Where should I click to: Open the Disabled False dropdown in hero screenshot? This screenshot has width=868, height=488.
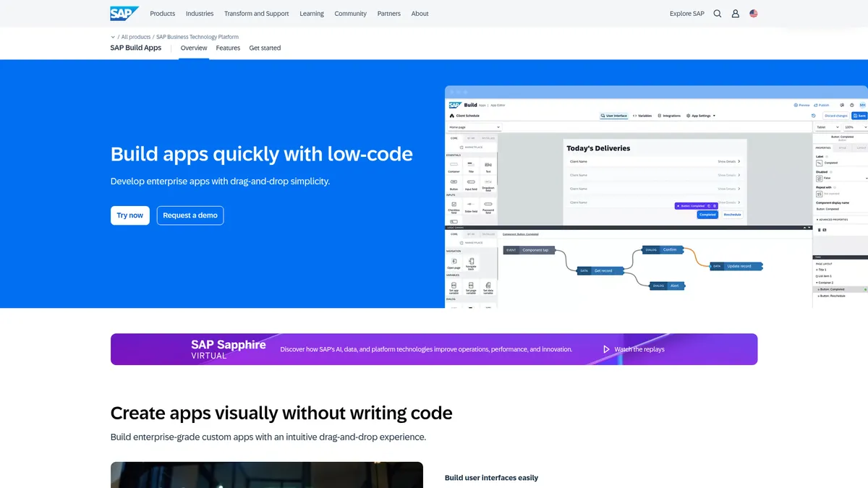(841, 178)
